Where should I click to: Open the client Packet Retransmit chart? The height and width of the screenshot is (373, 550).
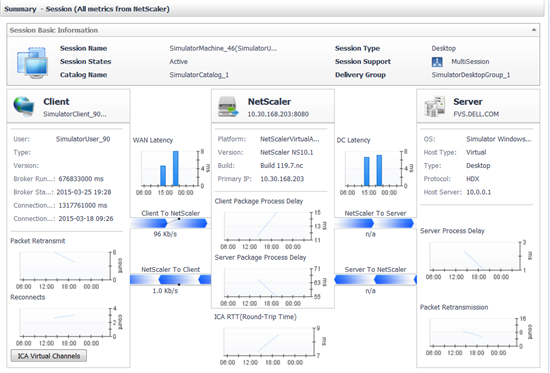click(66, 266)
